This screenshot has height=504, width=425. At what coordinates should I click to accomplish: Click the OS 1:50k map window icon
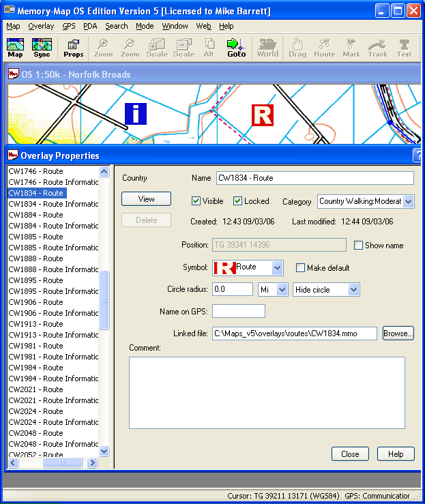point(14,74)
